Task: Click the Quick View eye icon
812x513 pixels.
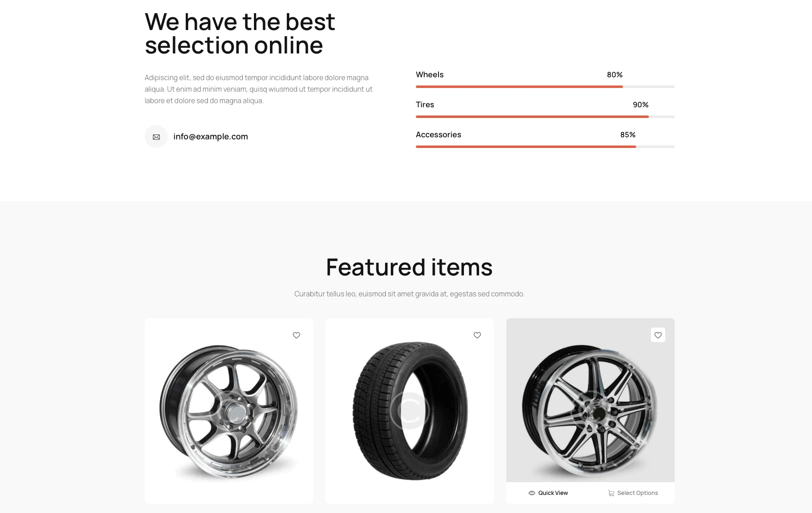Action: (x=532, y=493)
